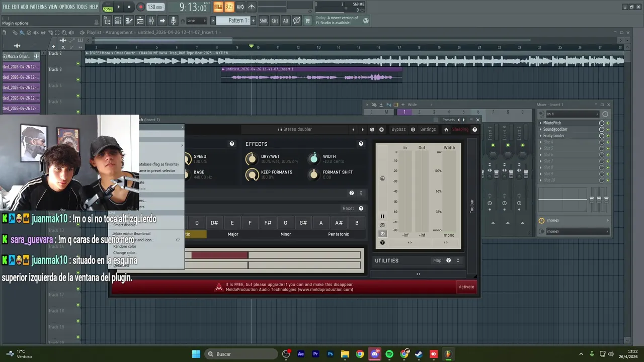Toggle the Ctrl typing key button
644x362 pixels.
(275, 21)
